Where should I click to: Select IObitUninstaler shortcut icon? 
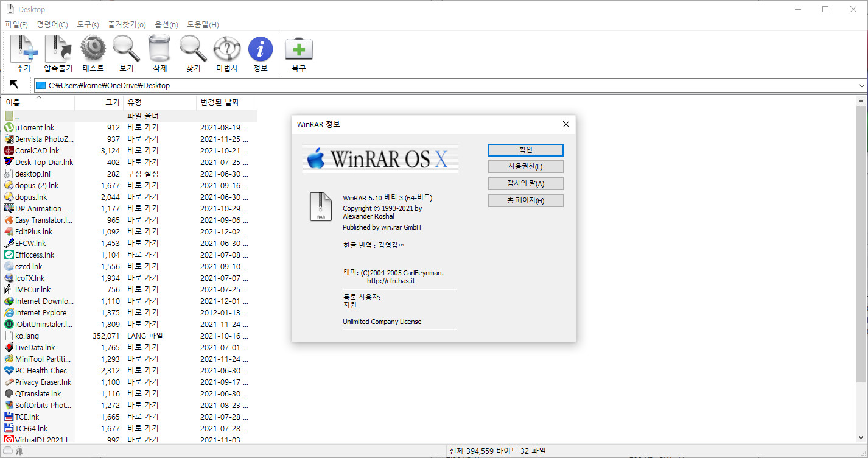point(9,324)
